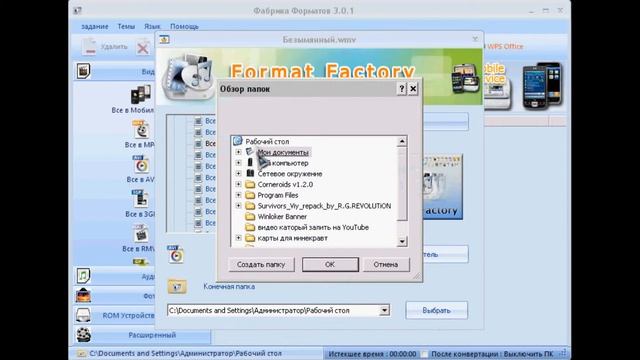
Task: Click the folder icon in the status bar
Action: tap(81, 353)
